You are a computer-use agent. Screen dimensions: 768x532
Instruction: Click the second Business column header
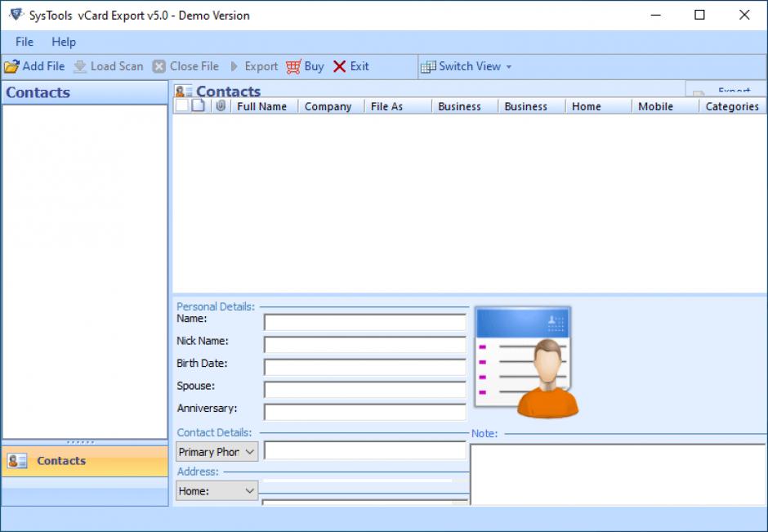tap(532, 106)
